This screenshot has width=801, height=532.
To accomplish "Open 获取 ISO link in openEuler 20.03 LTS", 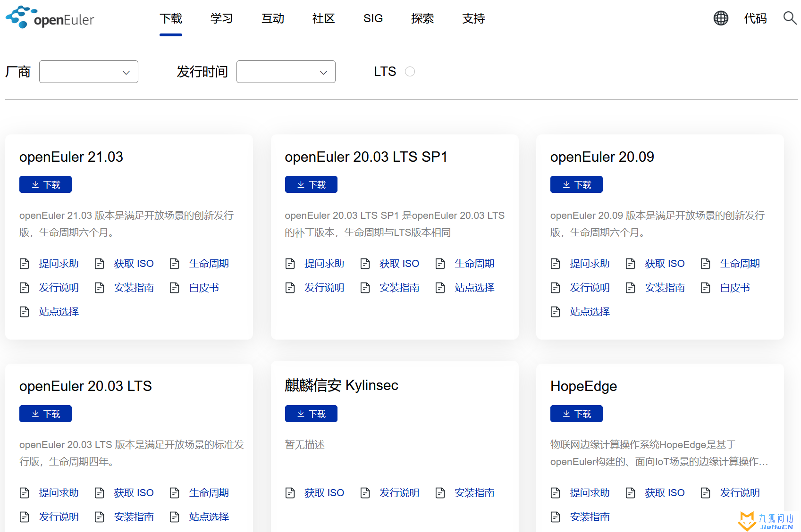I will point(134,493).
